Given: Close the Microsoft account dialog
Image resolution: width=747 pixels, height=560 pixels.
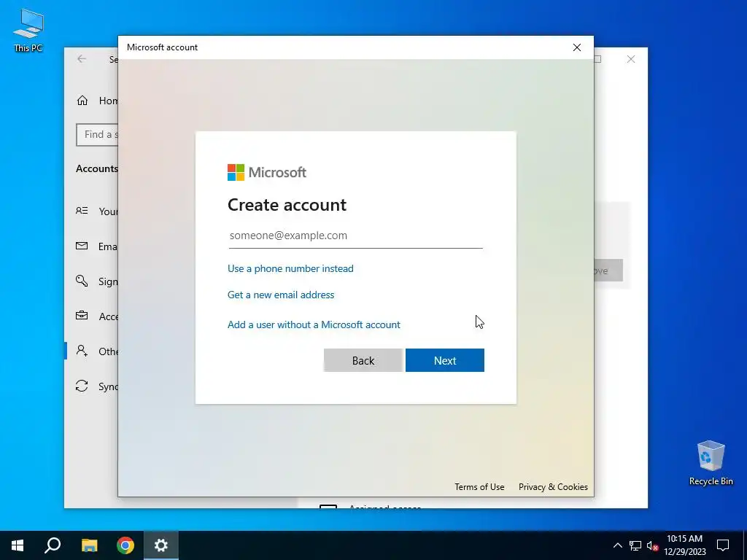Looking at the screenshot, I should coord(577,47).
